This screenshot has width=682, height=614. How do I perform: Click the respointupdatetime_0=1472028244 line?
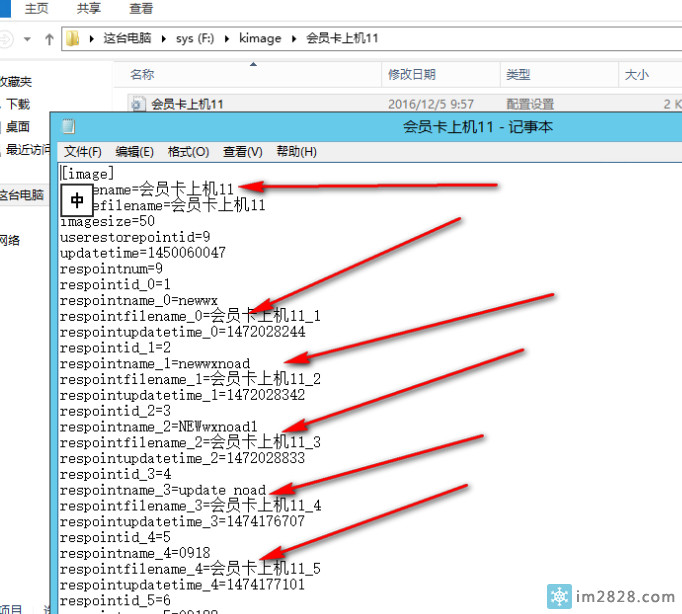point(183,332)
